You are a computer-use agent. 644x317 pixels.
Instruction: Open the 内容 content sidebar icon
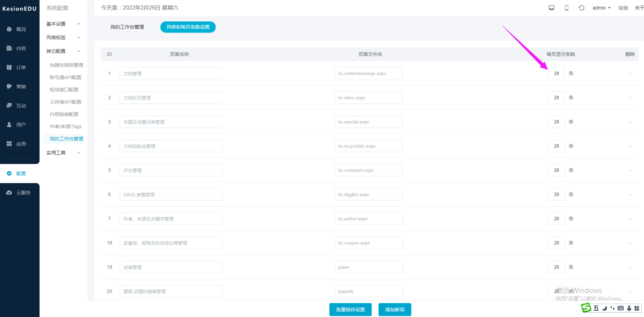click(x=9, y=49)
